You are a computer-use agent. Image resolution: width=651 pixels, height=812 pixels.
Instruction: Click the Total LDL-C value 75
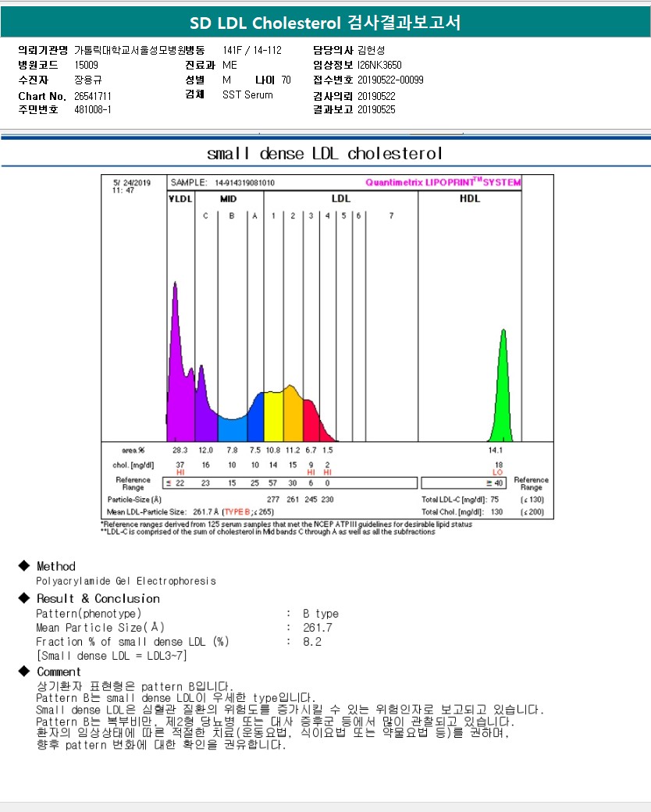tap(494, 499)
